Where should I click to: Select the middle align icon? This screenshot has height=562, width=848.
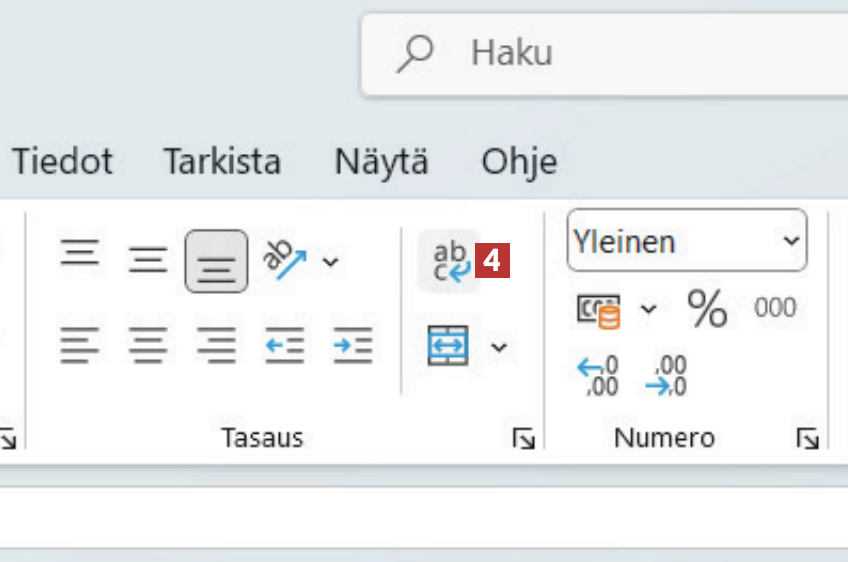tap(147, 262)
